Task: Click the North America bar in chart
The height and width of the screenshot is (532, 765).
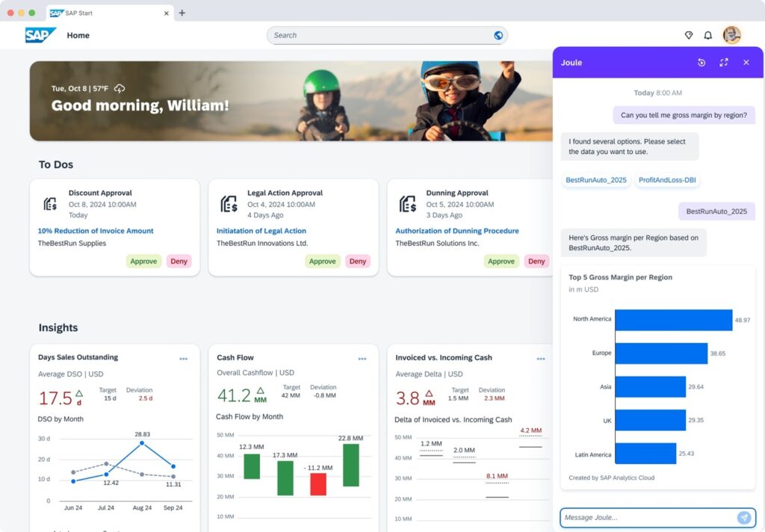Action: coord(673,320)
